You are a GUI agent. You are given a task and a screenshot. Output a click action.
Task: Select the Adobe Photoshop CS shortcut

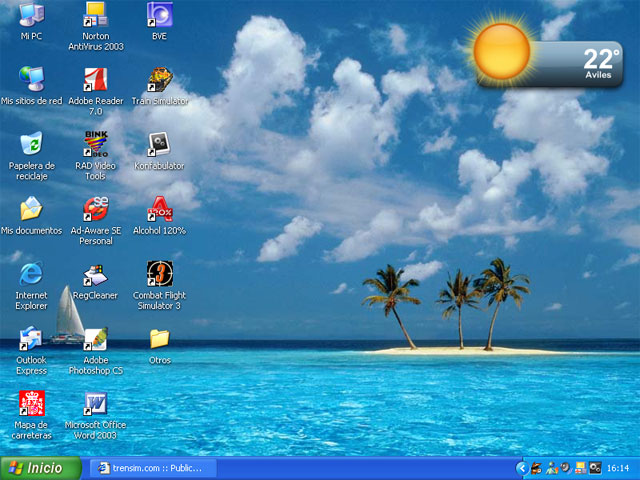96,339
